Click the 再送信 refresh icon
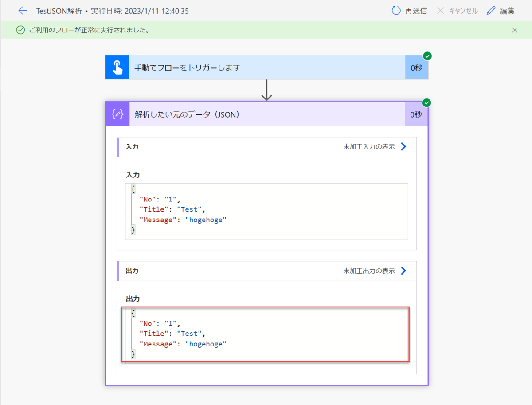 point(396,11)
